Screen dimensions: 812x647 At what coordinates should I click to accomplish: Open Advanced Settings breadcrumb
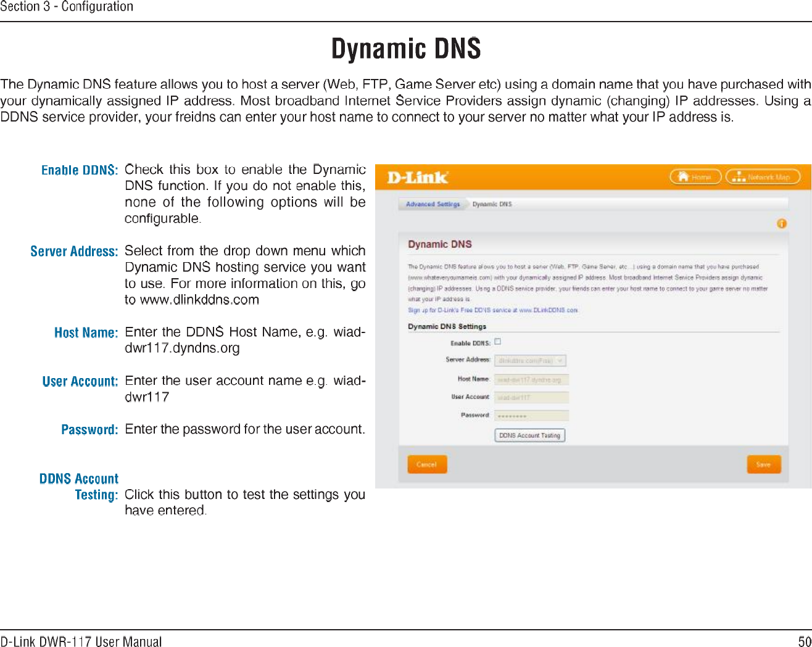coord(433,204)
